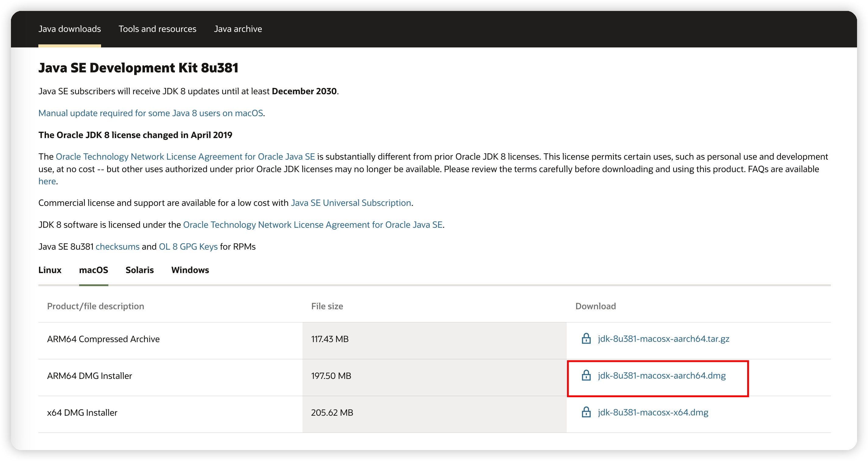The width and height of the screenshot is (868, 461).
Task: Switch to the Solaris platform tab
Action: (x=139, y=270)
